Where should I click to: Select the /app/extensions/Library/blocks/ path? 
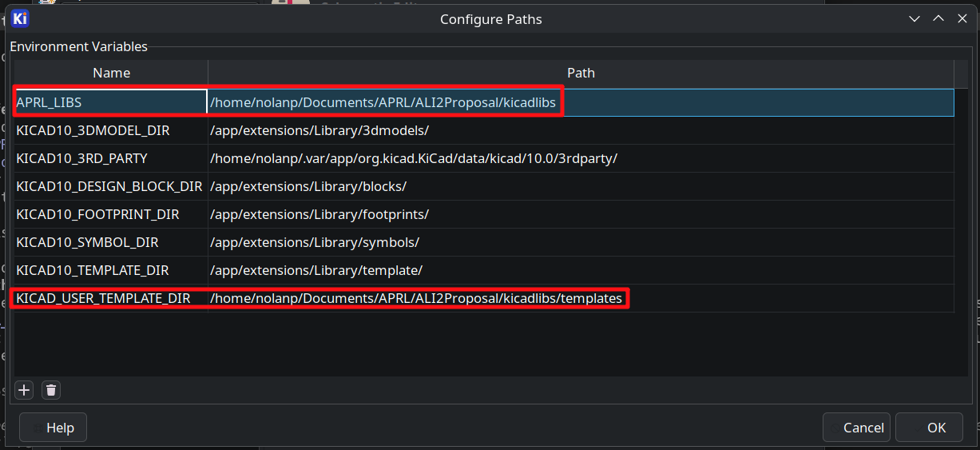(x=581, y=186)
